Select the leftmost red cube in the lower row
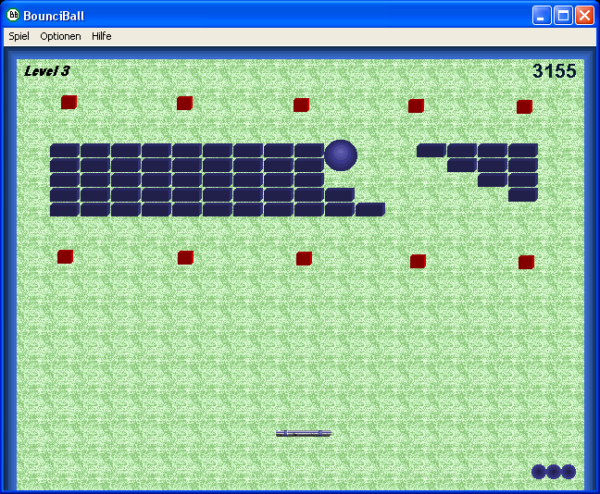This screenshot has height=494, width=600. tap(65, 257)
